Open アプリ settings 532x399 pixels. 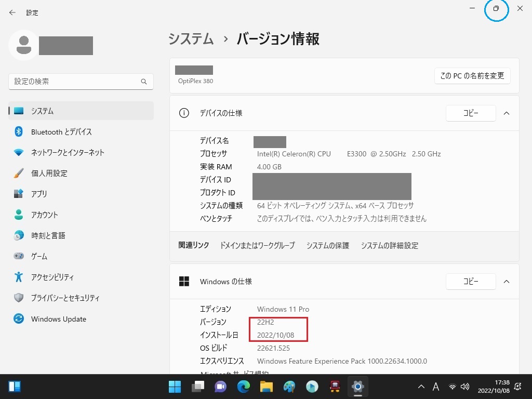pyautogui.click(x=81, y=194)
